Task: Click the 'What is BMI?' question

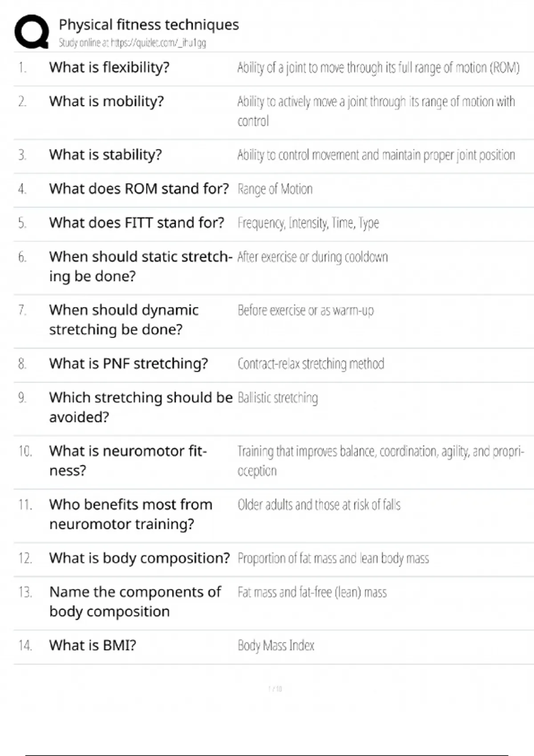Action: pyautogui.click(x=93, y=645)
